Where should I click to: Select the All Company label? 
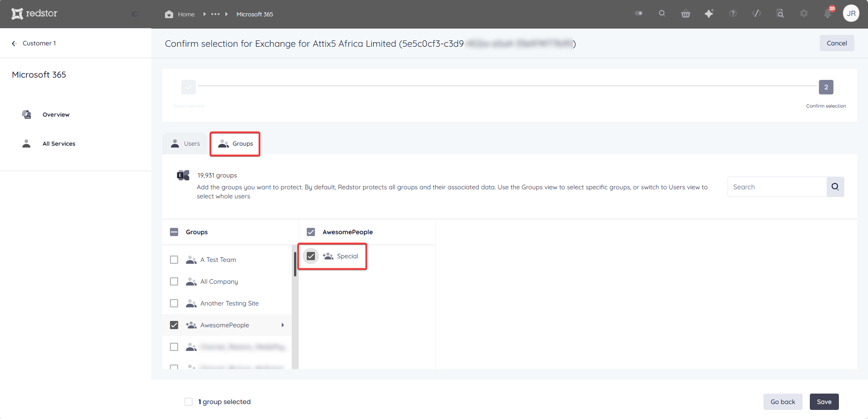[x=219, y=281]
